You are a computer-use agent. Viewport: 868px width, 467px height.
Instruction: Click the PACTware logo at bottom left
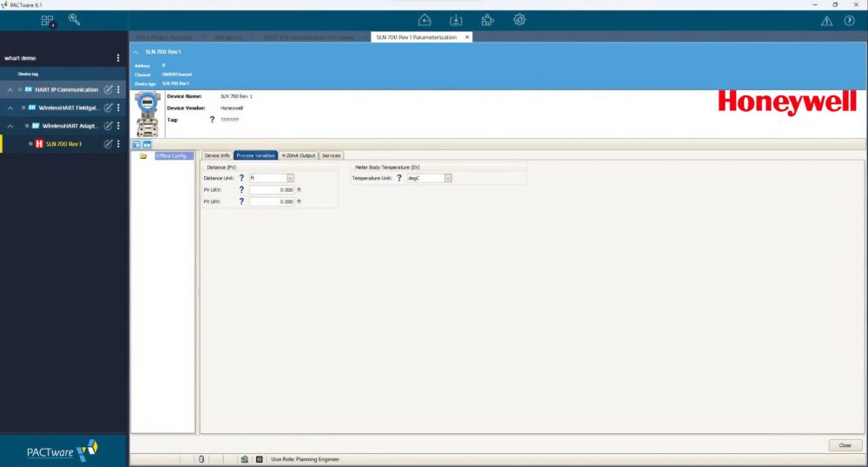(62, 451)
